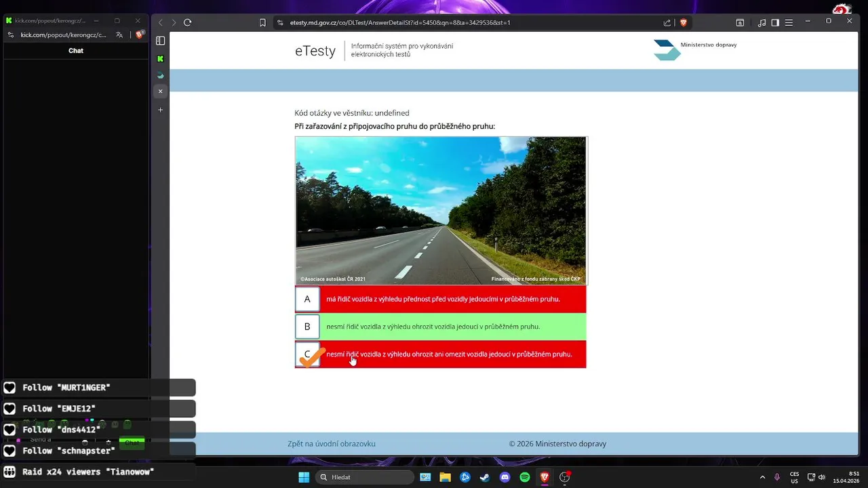The height and width of the screenshot is (488, 868).
Task: Open the tab search icon in Brave toolbar
Action: point(740,22)
